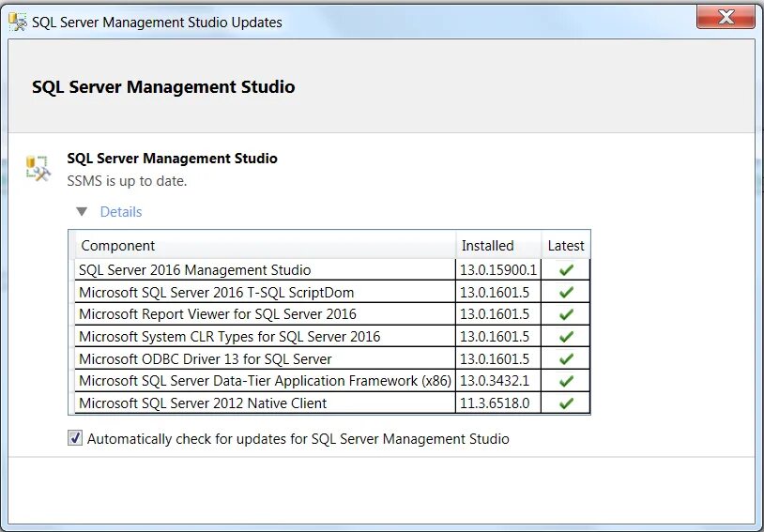This screenshot has height=532, width=764.
Task: Click the SSMS icon in the title bar
Action: pyautogui.click(x=17, y=22)
